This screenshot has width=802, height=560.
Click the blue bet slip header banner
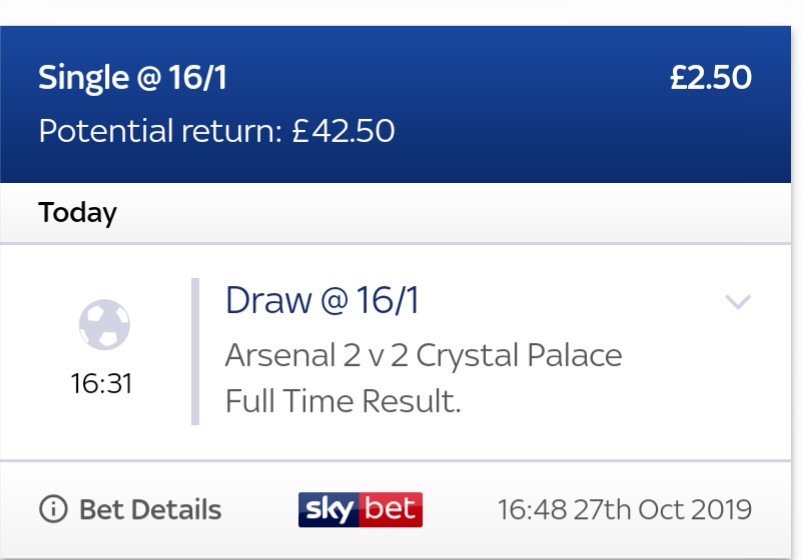pyautogui.click(x=395, y=104)
